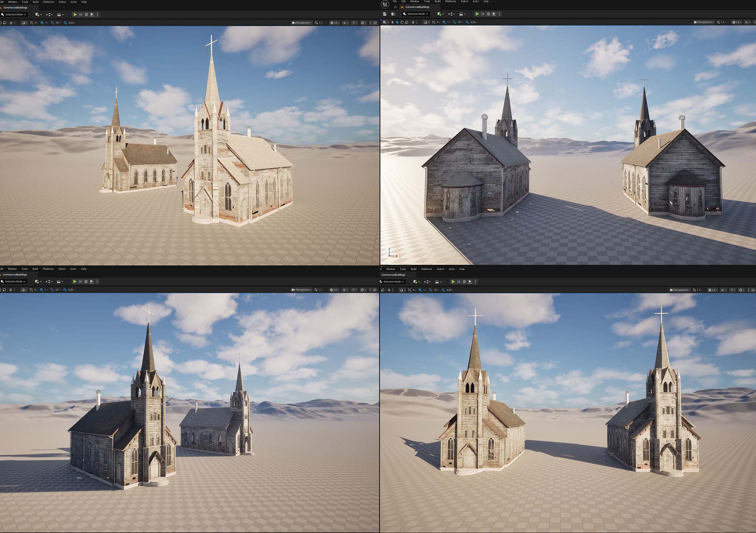Click the Unreal Engine logo icon
The width and height of the screenshot is (756, 533).
(385, 5)
